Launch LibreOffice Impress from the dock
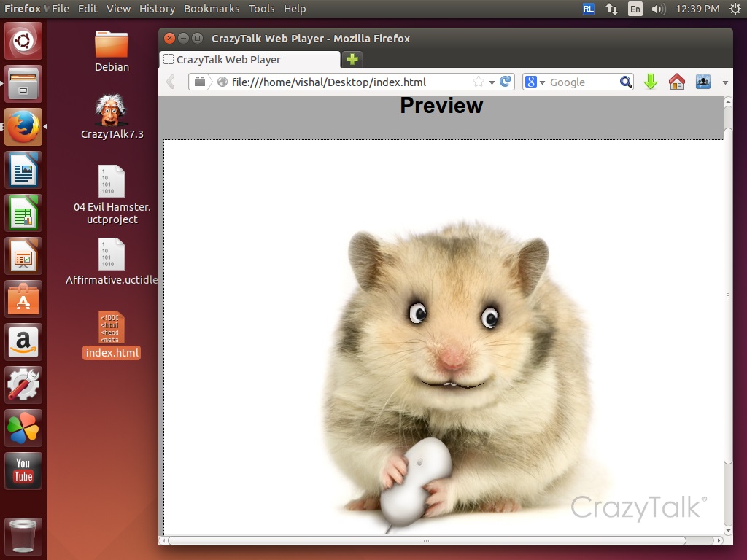 (23, 256)
